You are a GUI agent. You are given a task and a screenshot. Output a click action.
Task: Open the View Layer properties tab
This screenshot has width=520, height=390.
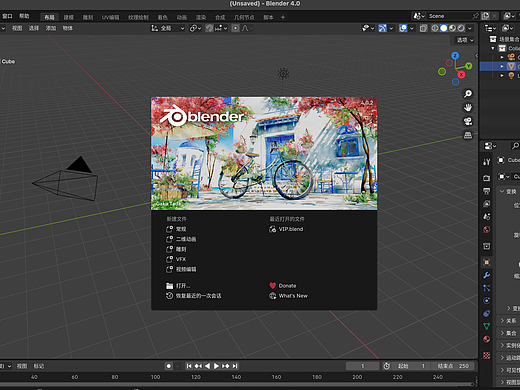coord(487,204)
